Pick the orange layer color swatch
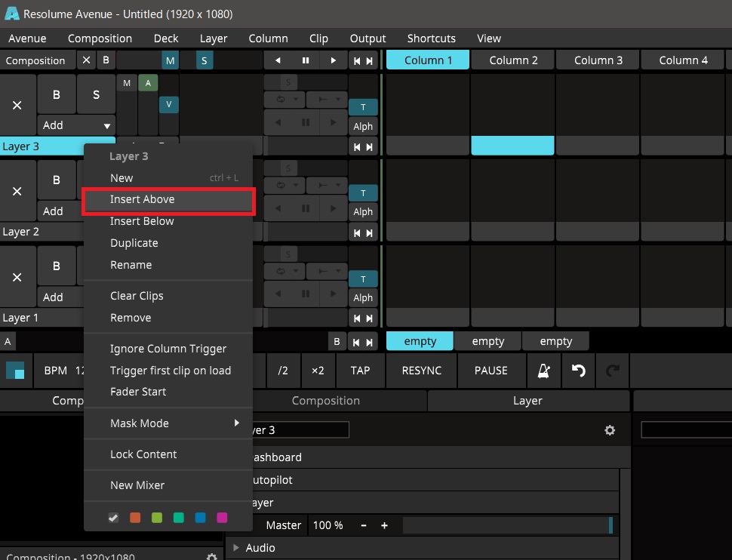The width and height of the screenshot is (732, 560). [x=135, y=518]
